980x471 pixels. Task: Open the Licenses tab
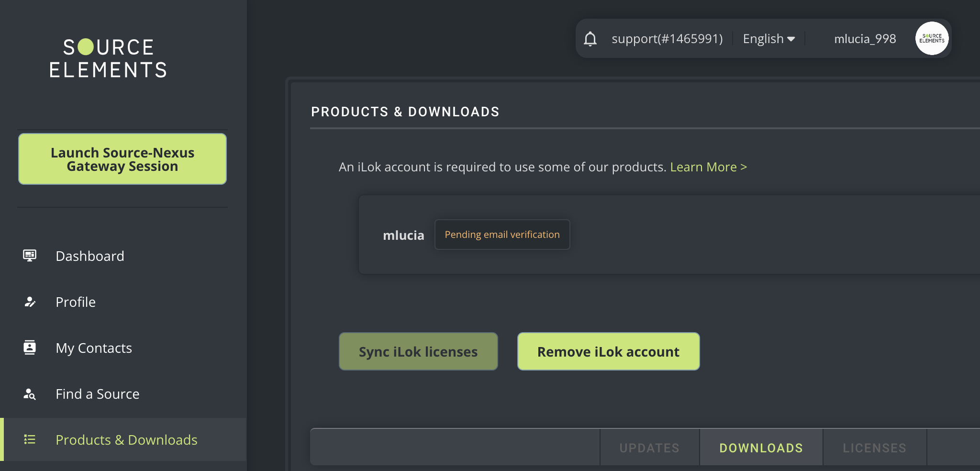874,448
